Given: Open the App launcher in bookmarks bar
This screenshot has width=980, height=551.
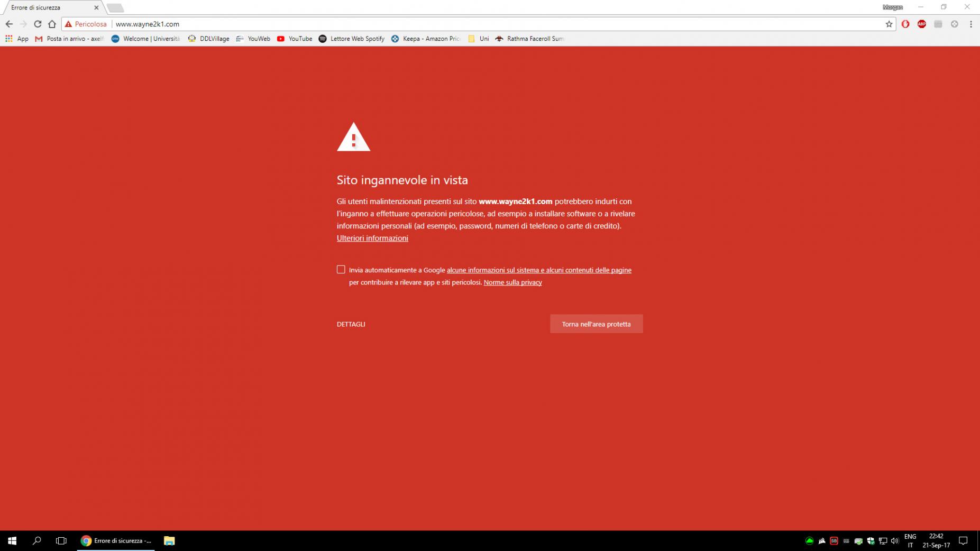Looking at the screenshot, I should [x=17, y=39].
